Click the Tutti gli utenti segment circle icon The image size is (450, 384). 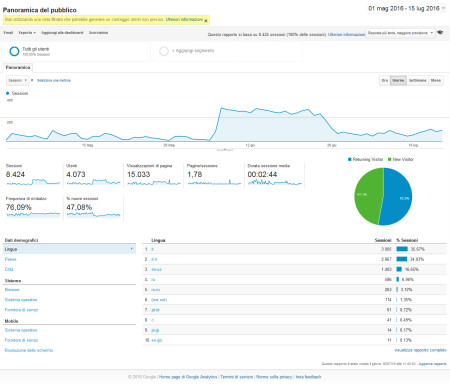[14, 51]
